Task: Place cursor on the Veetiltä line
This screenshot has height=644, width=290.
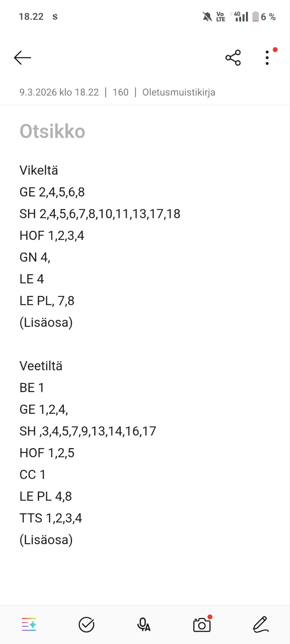Action: point(41,366)
